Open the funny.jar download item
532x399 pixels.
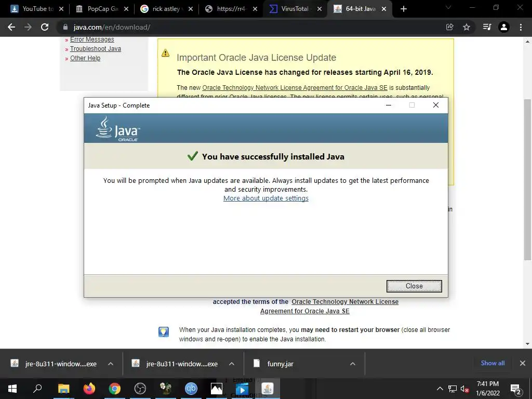[280, 364]
